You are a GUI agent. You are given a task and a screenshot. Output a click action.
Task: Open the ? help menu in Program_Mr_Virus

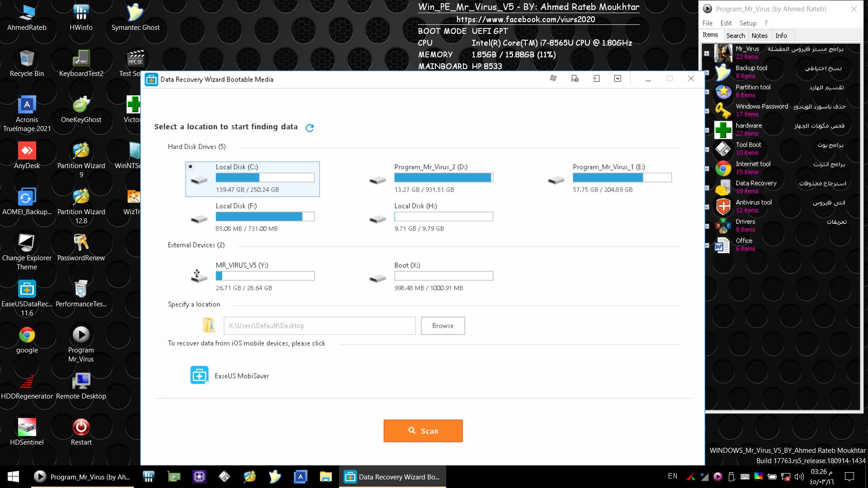(766, 23)
